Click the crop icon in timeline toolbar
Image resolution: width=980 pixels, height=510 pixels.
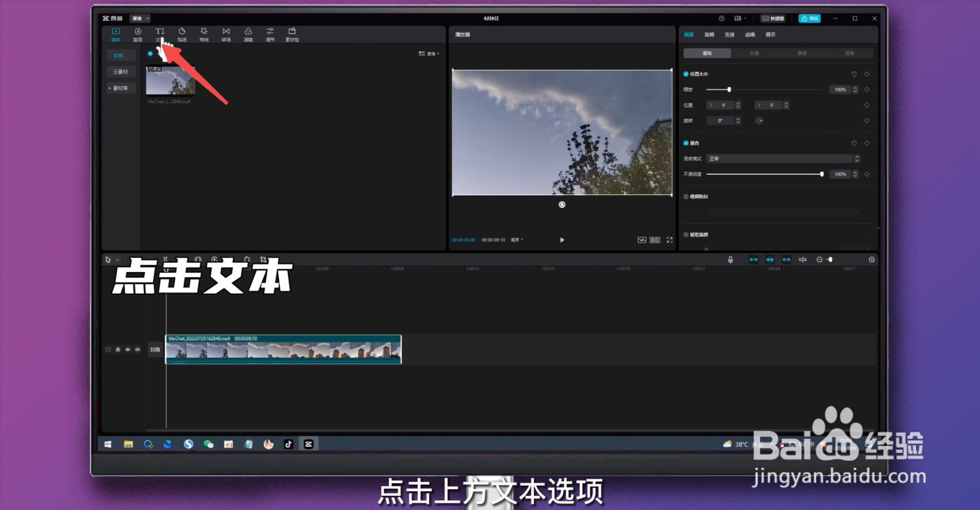pos(263,259)
